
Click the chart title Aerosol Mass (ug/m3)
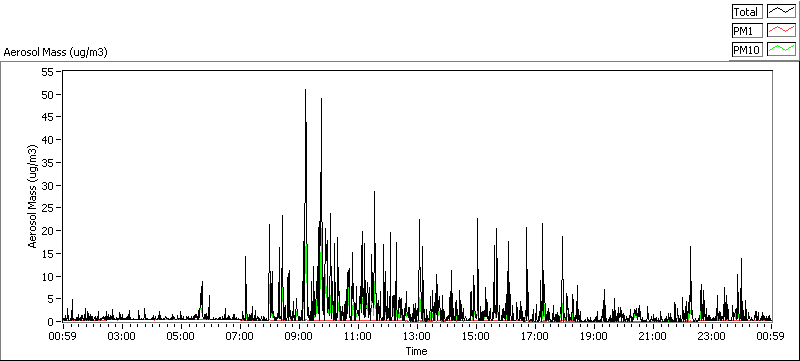[x=55, y=52]
